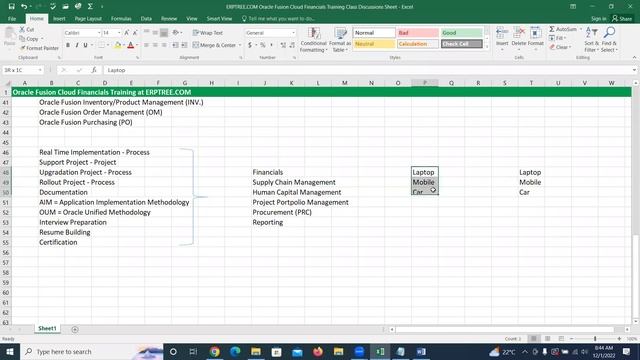The width and height of the screenshot is (640, 360).
Task: Open the AutoSum dropdown arrow
Action: pos(581,29)
